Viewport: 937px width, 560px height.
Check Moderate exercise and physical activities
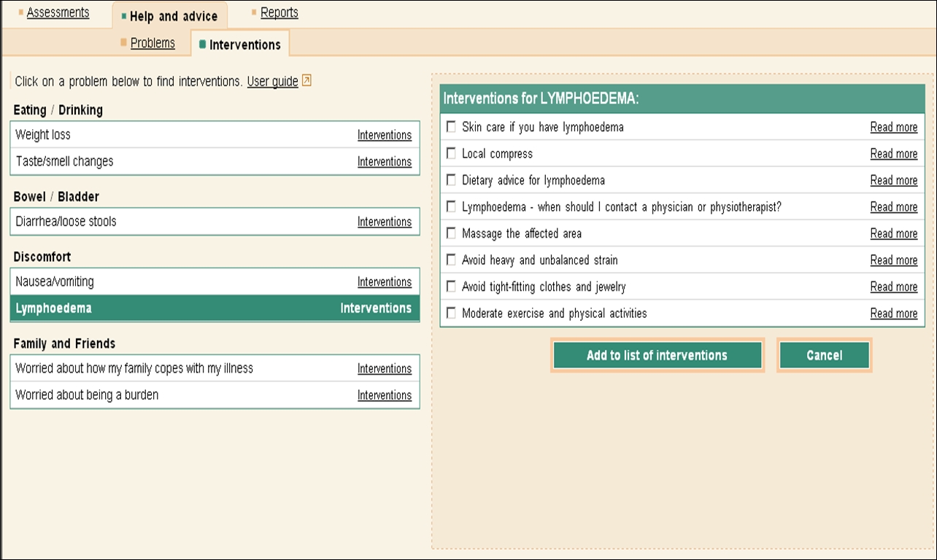451,313
